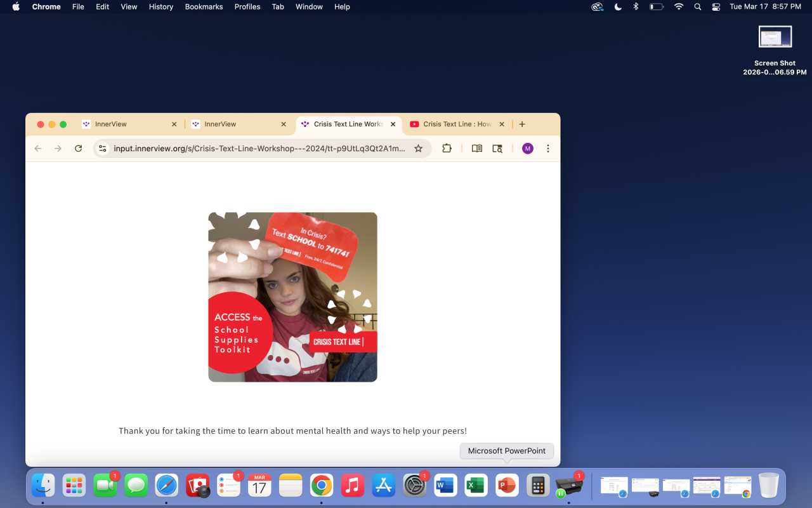Open Photo Booth from the Dock
The height and width of the screenshot is (508, 812).
click(x=198, y=486)
